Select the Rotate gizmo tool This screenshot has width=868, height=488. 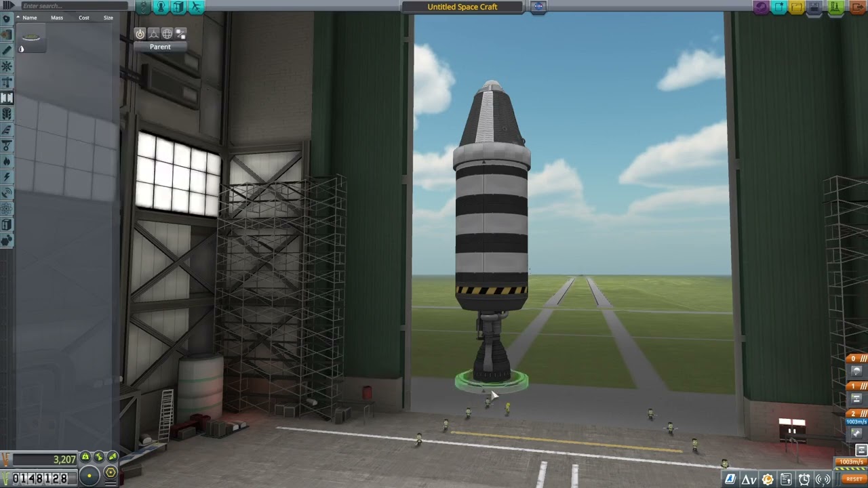click(x=167, y=33)
